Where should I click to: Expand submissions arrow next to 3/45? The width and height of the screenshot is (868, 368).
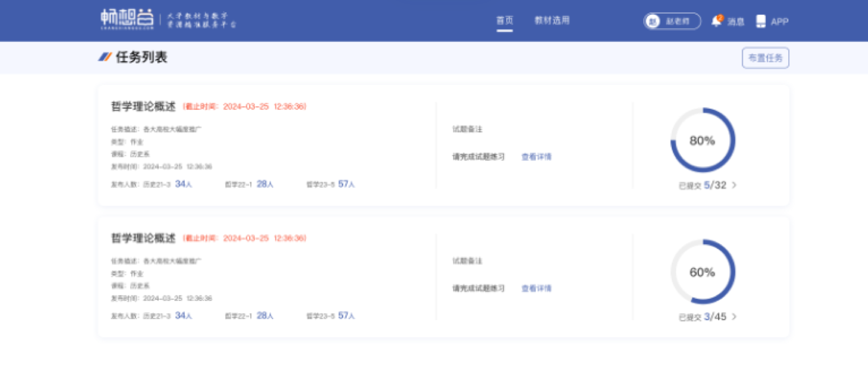click(734, 317)
